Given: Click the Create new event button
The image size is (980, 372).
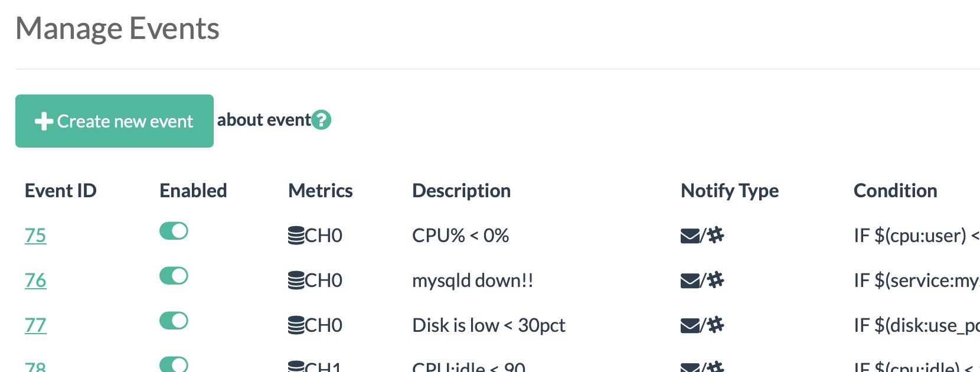Looking at the screenshot, I should pyautogui.click(x=114, y=120).
